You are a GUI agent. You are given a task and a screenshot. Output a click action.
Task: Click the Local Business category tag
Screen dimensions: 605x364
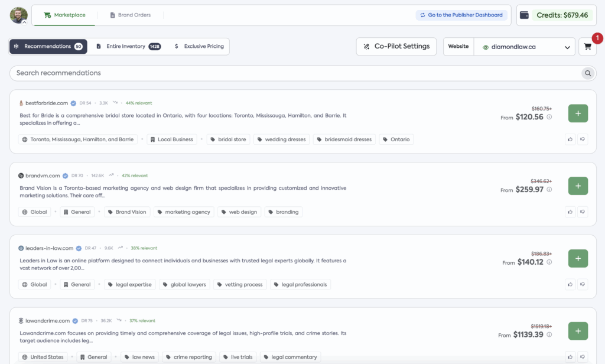pos(171,139)
